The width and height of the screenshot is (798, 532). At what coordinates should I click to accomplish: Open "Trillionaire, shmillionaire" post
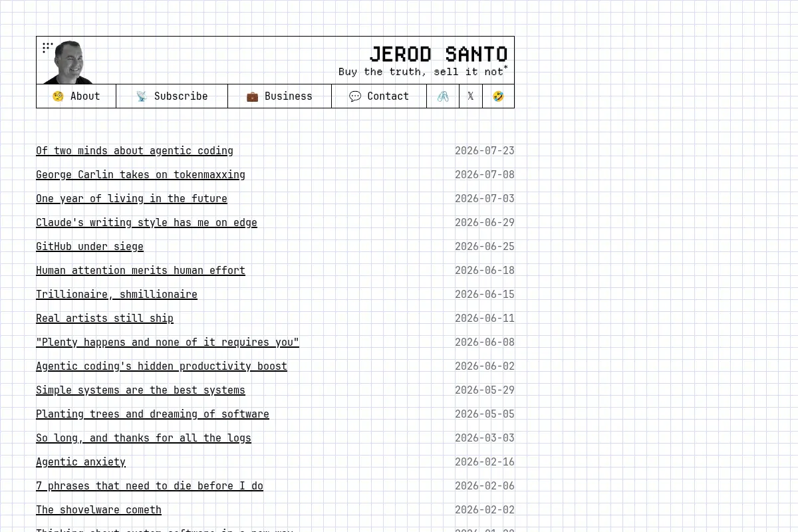coord(116,295)
